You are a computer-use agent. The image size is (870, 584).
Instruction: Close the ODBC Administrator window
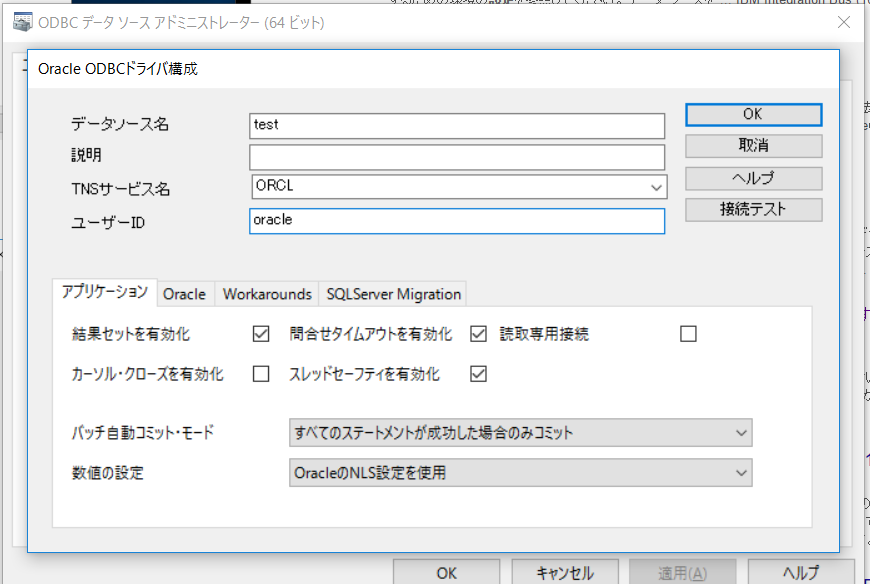click(x=844, y=22)
